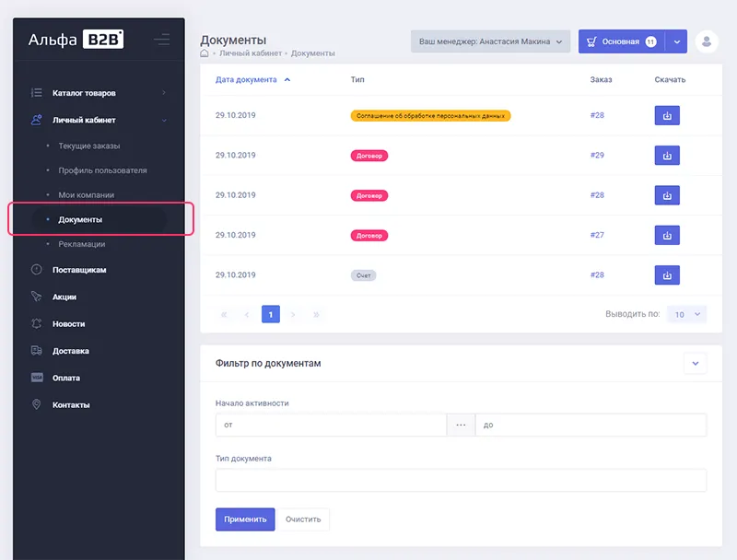Screen dimensions: 737x560
Task: Open Текущие заказы in sidebar
Action: 89,146
